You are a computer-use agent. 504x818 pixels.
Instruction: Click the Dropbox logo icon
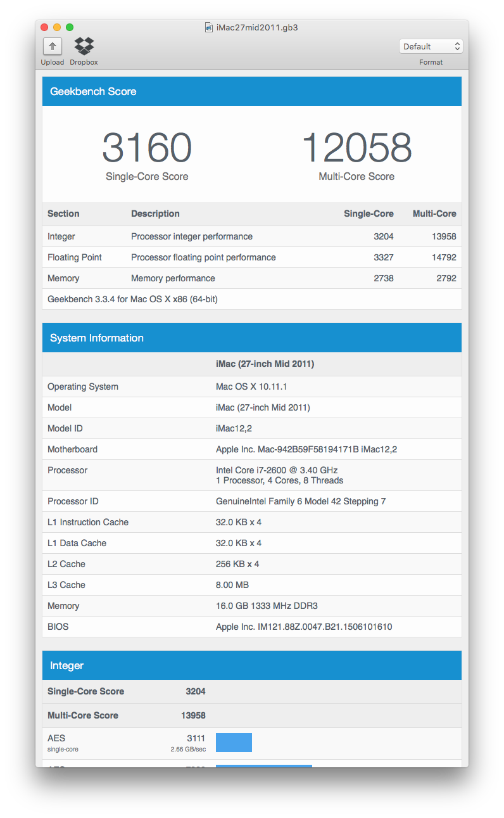84,46
